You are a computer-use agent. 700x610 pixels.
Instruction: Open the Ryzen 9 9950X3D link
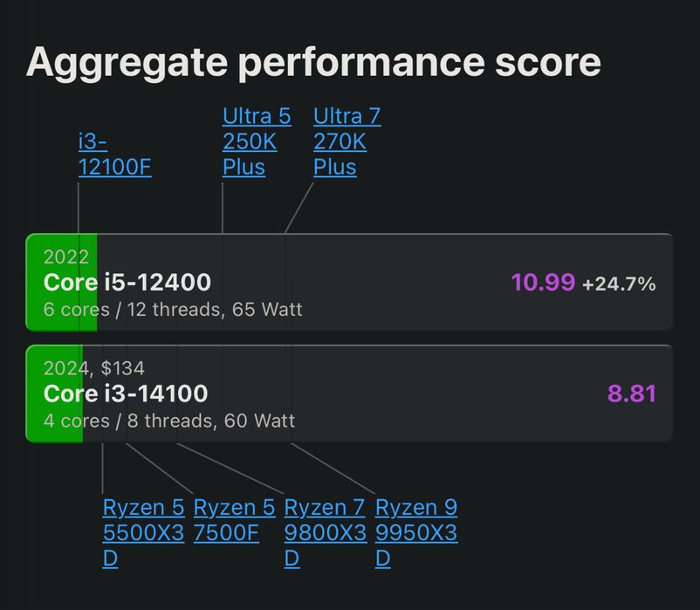(x=416, y=532)
